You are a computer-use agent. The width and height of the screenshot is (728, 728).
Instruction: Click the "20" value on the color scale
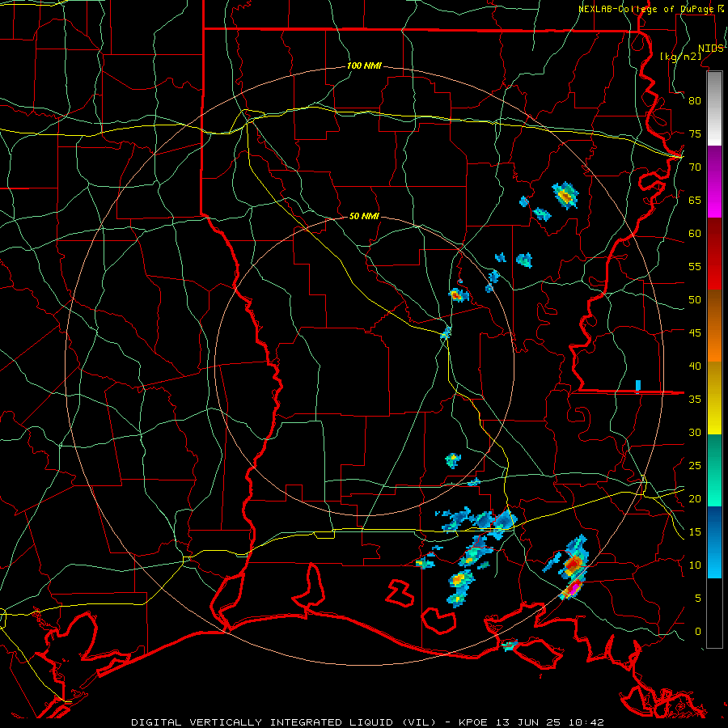point(695,498)
